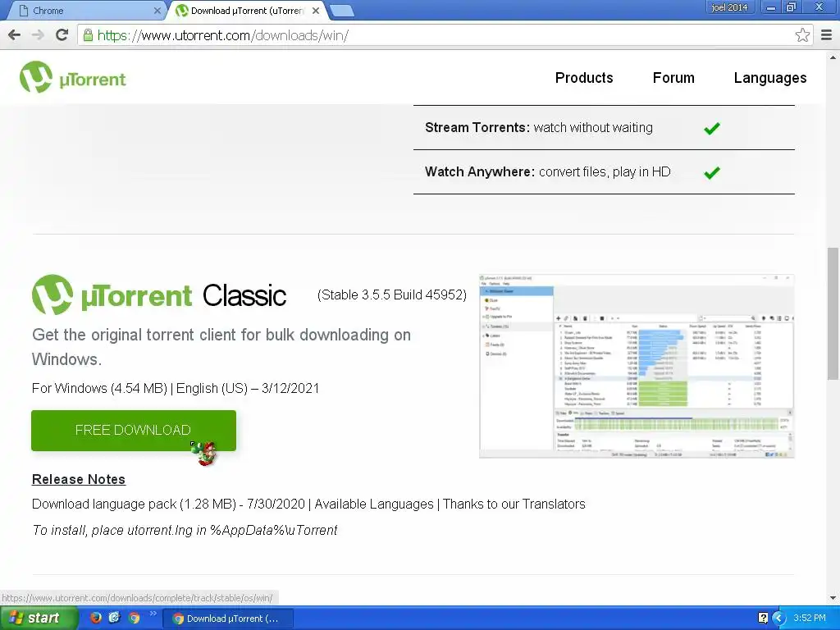Click 'Thanks to our Translators' link

click(514, 504)
